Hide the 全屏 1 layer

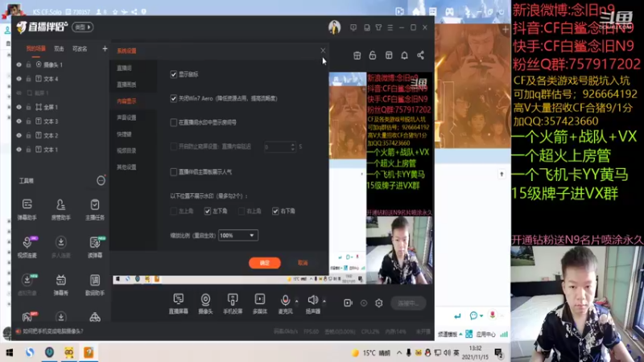click(19, 107)
